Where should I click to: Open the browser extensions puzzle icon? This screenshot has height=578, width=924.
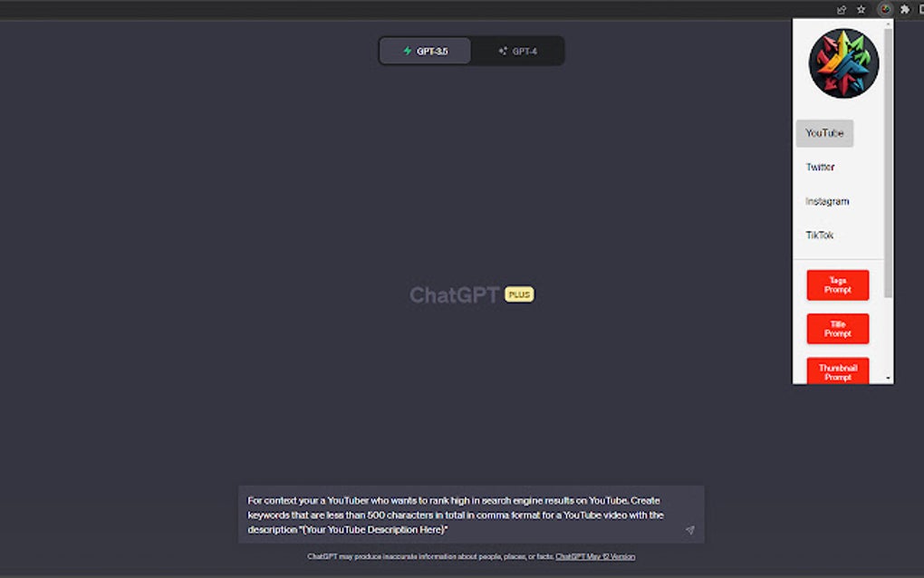click(903, 9)
